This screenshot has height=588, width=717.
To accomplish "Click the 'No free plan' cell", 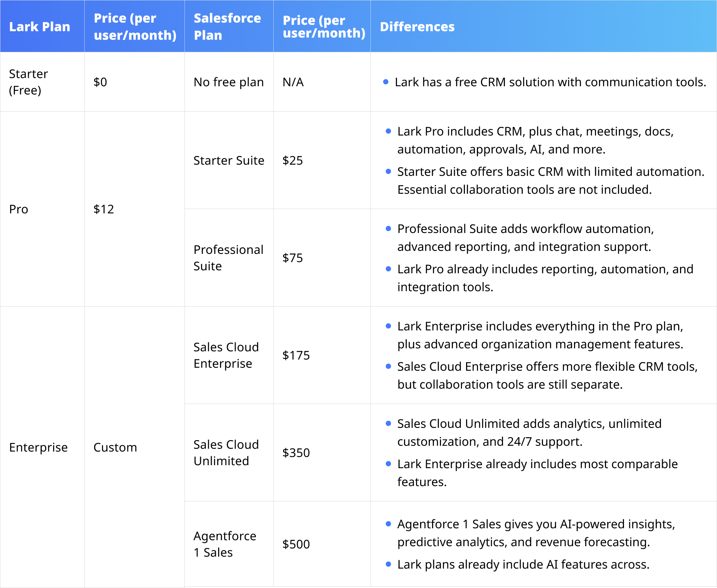I will 229,82.
